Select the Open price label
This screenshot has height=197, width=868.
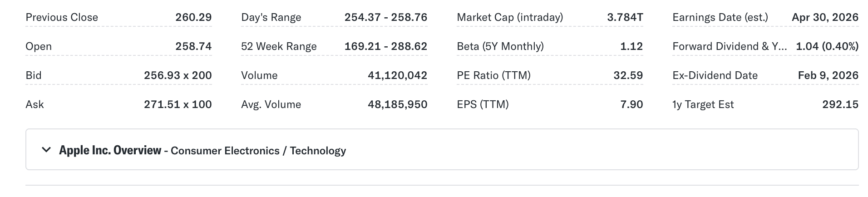click(x=39, y=46)
